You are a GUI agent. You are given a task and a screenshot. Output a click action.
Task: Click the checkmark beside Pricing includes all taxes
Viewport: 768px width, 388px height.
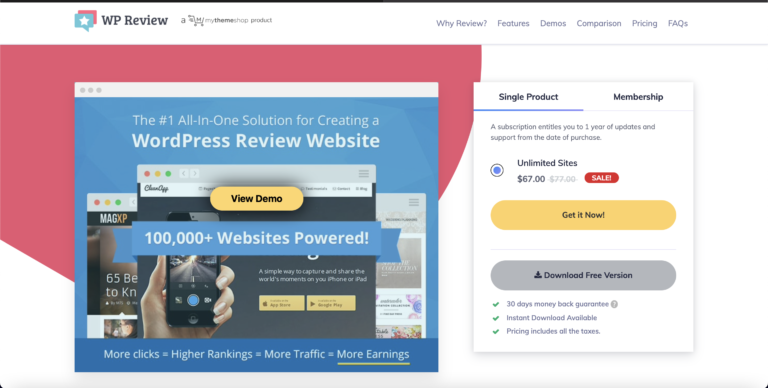[496, 332]
